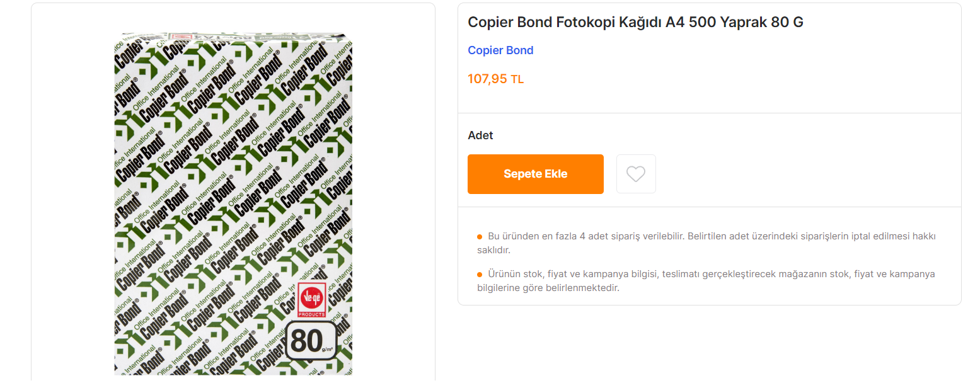Click the note about stock, fiyat ve kampanya
Image resolution: width=980 pixels, height=383 pixels.
point(706,281)
